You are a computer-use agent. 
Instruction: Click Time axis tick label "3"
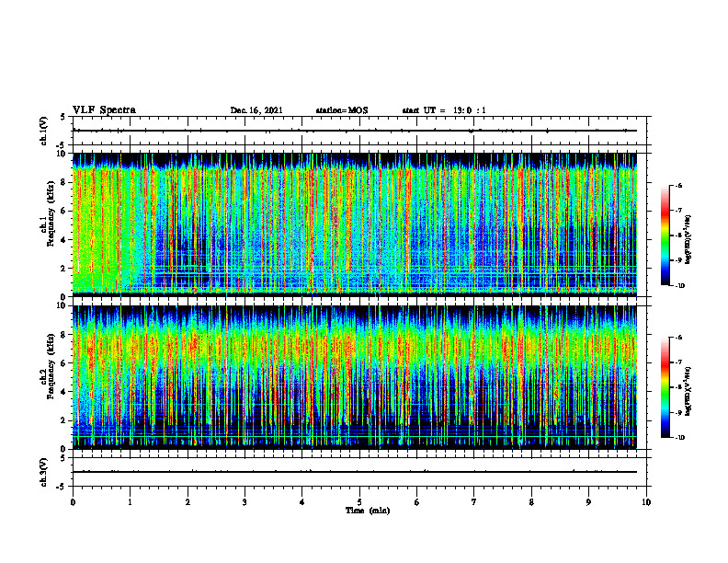[245, 502]
